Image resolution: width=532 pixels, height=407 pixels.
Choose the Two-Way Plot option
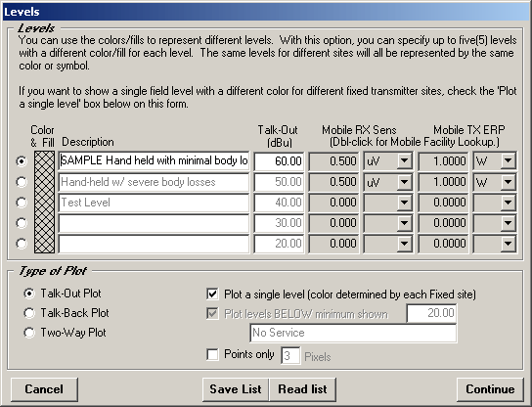29,333
